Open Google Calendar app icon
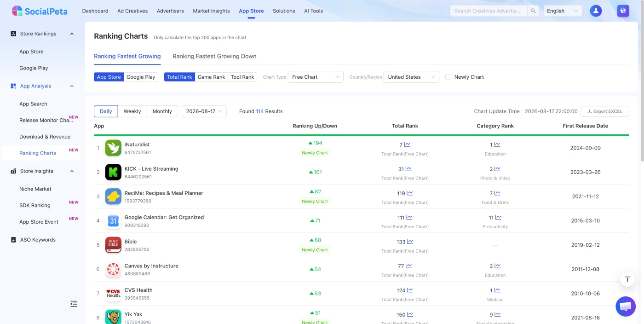 pos(113,221)
